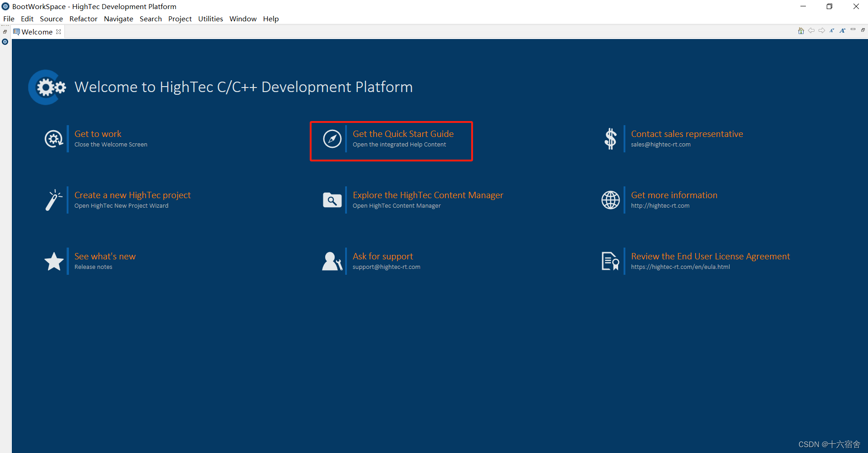Click the navigate back arrow in Welcome toolbar
This screenshot has width=868, height=453.
click(811, 31)
